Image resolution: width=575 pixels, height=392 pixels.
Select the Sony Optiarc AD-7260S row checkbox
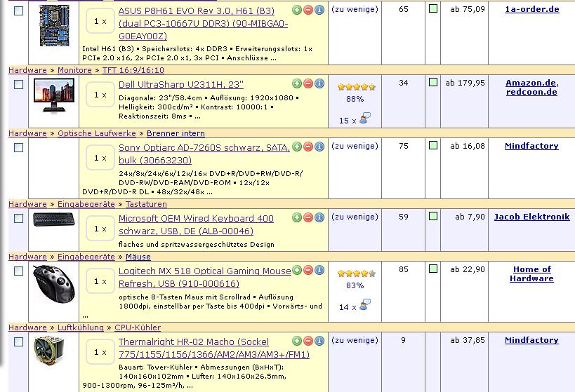[x=18, y=148]
